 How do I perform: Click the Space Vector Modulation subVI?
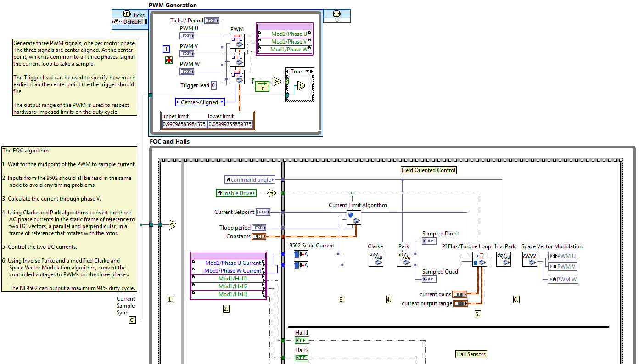530,259
